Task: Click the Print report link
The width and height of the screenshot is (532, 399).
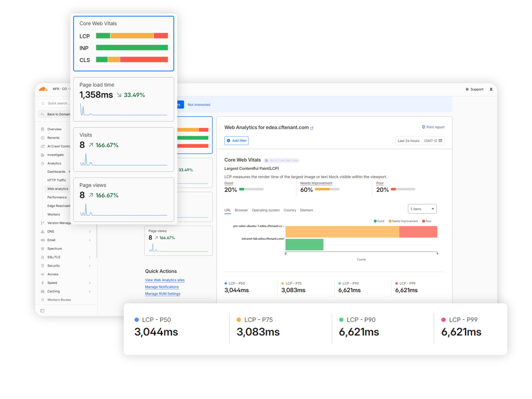Action: pos(433,127)
